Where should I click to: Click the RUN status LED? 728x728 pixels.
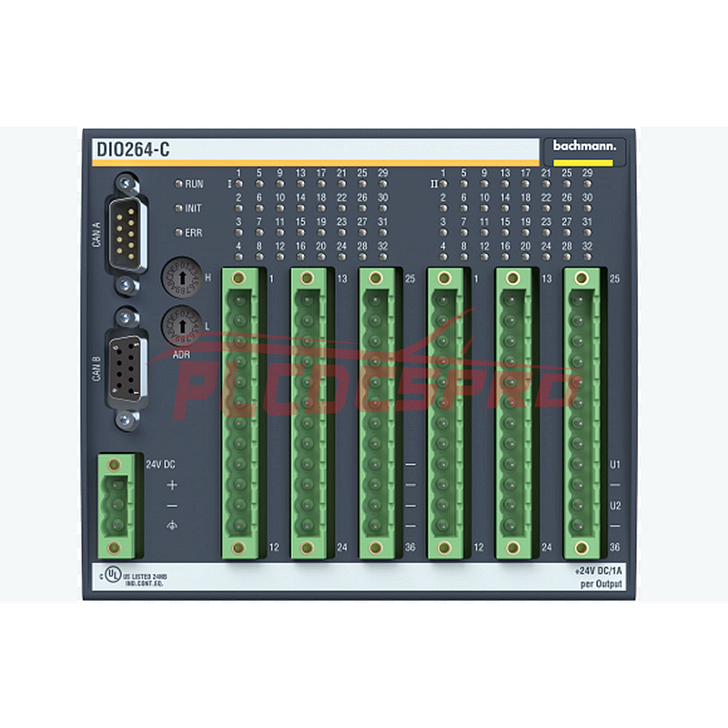179,184
